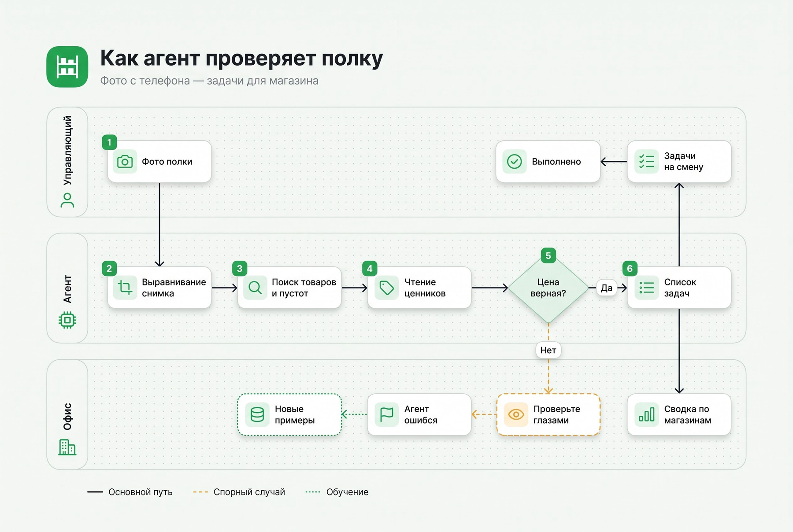Screen dimensions: 793x532
Task: Click the Выполнено label
Action: click(x=556, y=162)
